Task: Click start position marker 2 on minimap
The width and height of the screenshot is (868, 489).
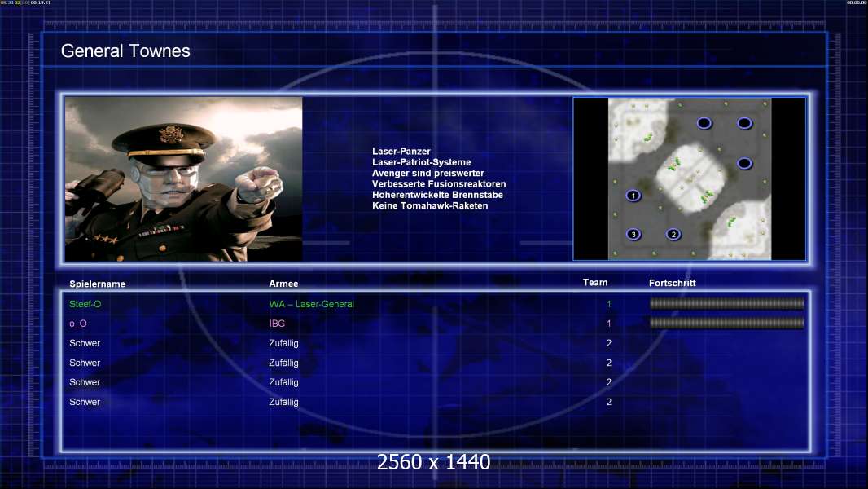Action: 673,235
